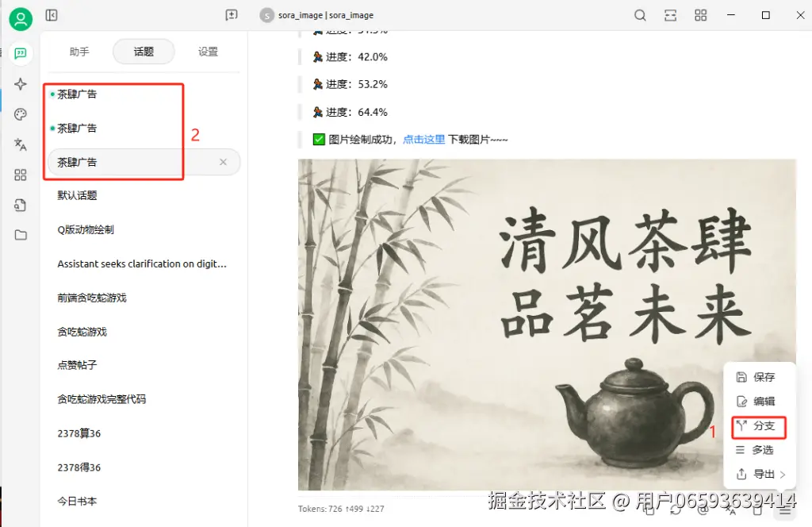Open the sparkle agents icon in the left rail
Screen dimensions: 812x527
(x=20, y=84)
